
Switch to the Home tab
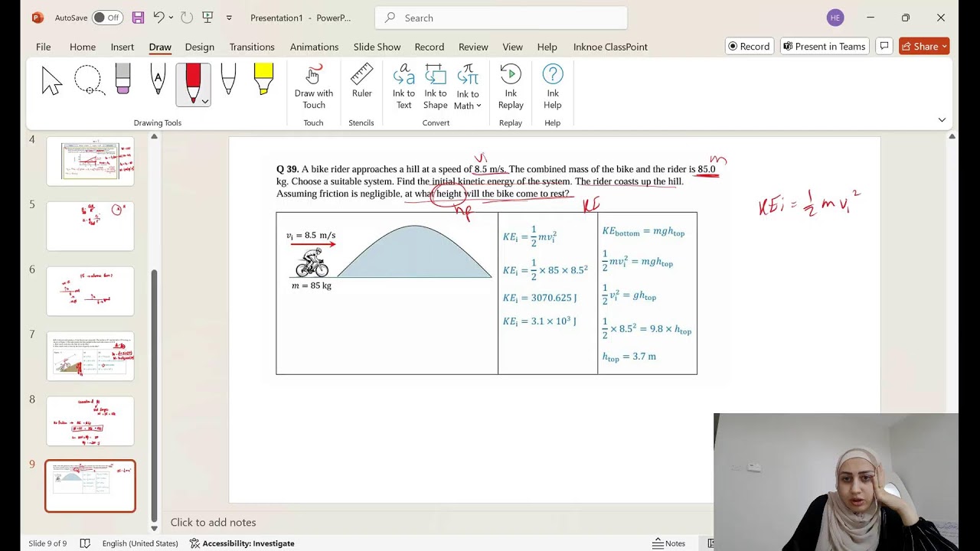coord(83,47)
